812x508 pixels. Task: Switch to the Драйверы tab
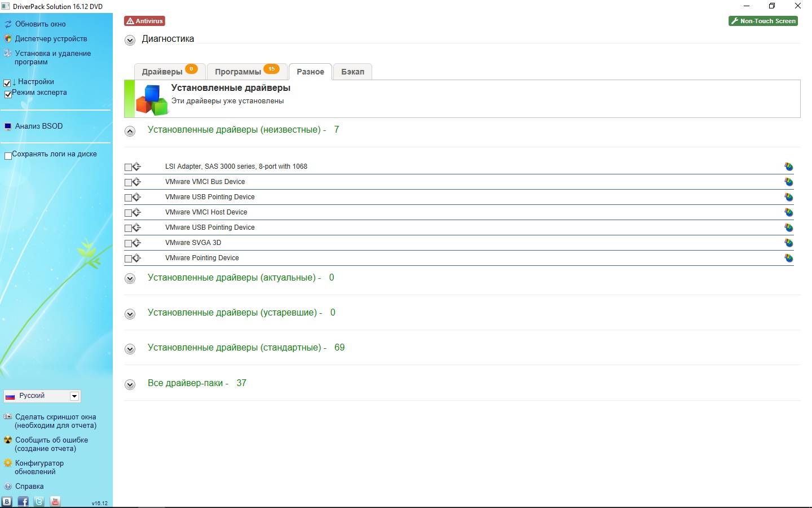click(169, 71)
